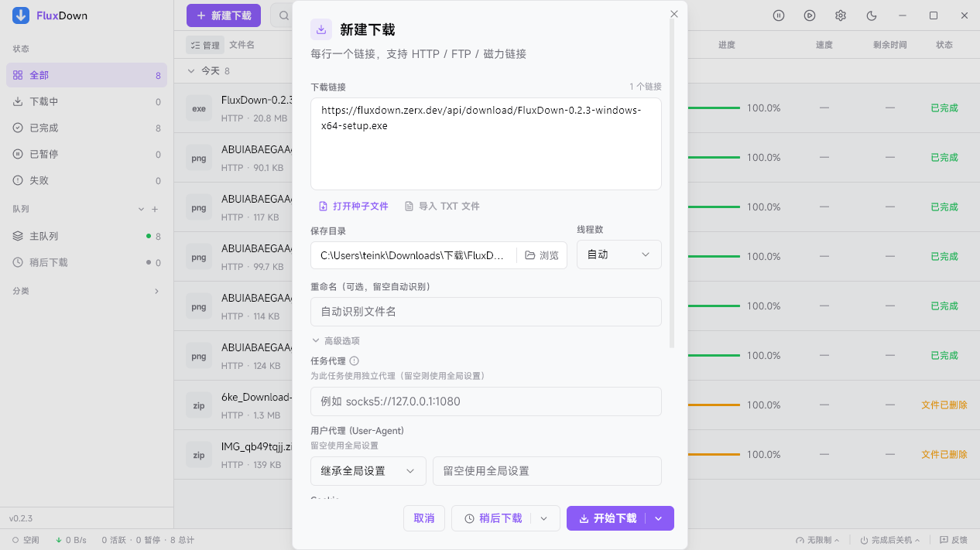
Task: Open the 开始下载 button dropdown arrow
Action: click(x=659, y=518)
